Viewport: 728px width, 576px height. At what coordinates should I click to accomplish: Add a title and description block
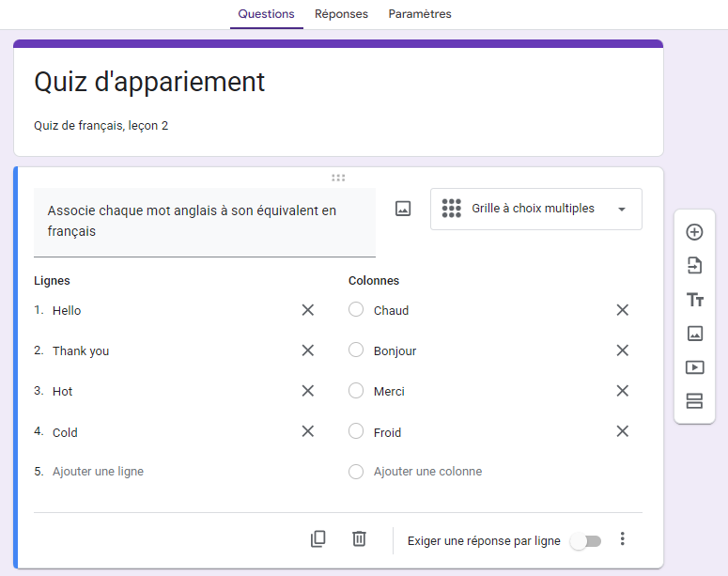click(x=694, y=300)
